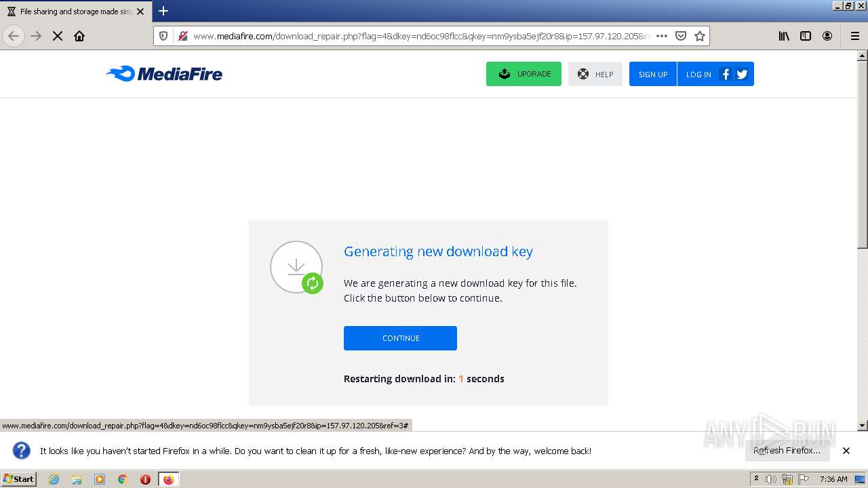Open the Firefox account icon
The image size is (868, 488).
coord(827,36)
